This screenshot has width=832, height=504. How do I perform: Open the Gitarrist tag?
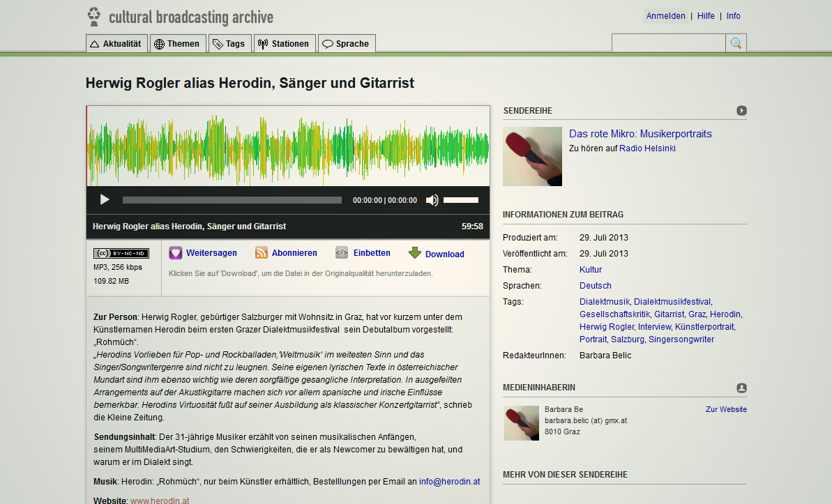tap(669, 314)
